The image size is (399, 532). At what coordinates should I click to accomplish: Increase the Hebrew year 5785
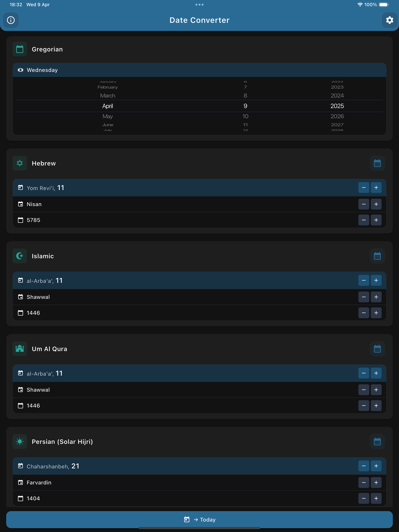(376, 220)
